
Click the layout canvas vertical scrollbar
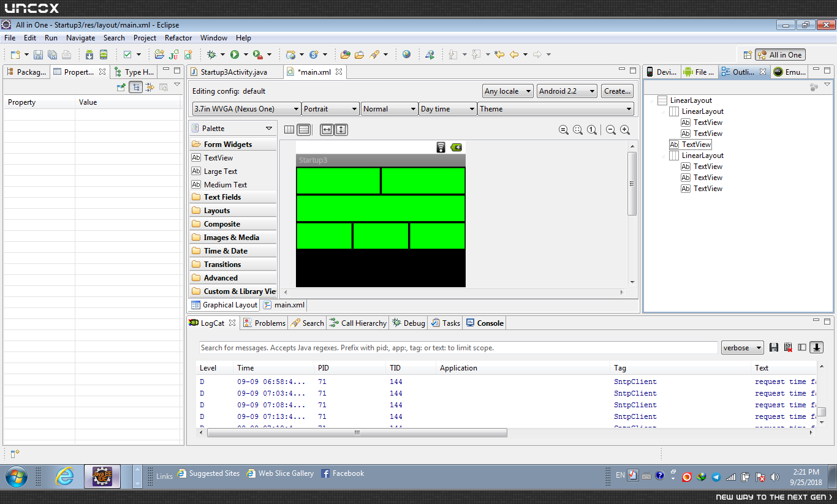[x=632, y=184]
